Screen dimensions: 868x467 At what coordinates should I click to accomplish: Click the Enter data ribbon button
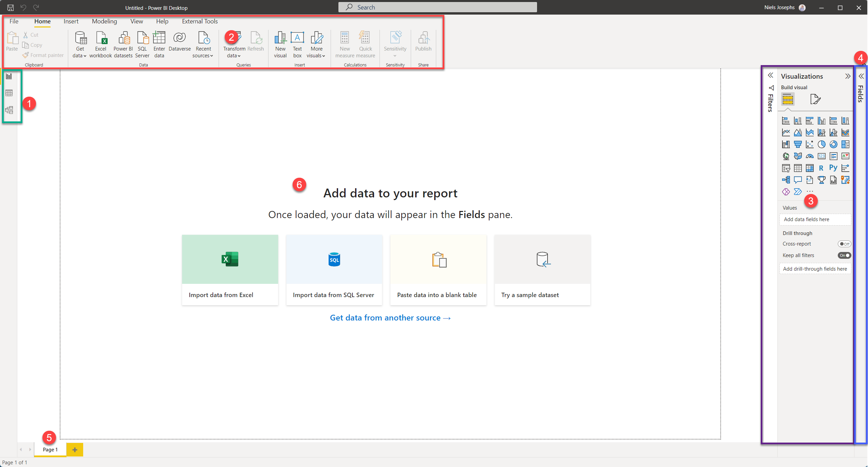pos(159,45)
